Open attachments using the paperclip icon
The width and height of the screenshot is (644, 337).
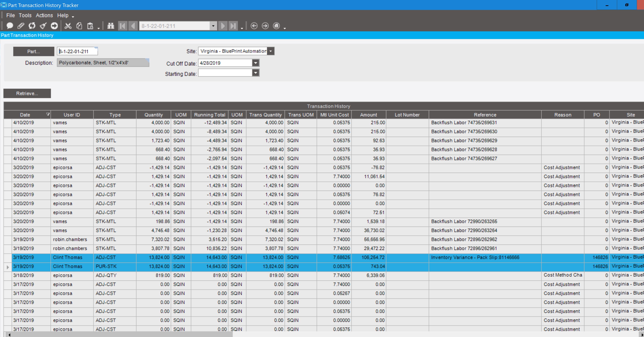click(x=21, y=26)
